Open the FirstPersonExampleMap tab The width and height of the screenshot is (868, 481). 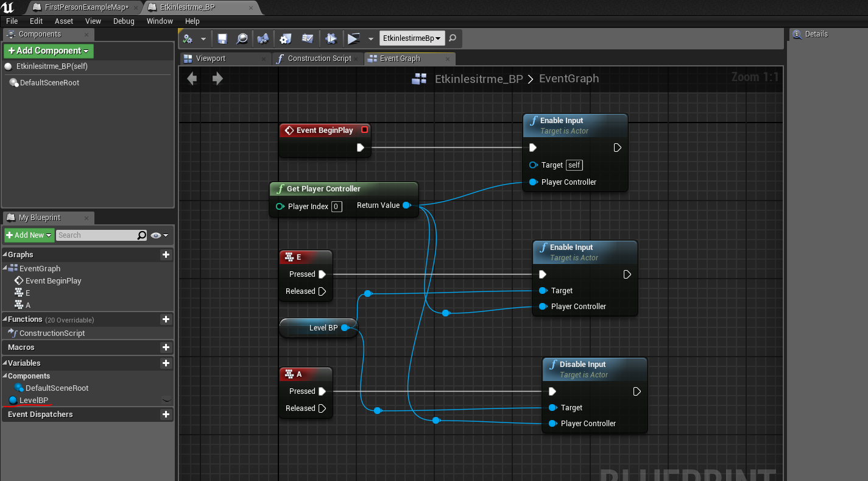pyautogui.click(x=86, y=7)
